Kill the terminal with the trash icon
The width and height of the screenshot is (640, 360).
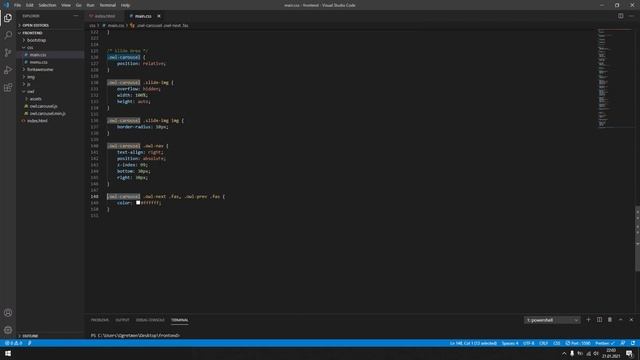610,320
